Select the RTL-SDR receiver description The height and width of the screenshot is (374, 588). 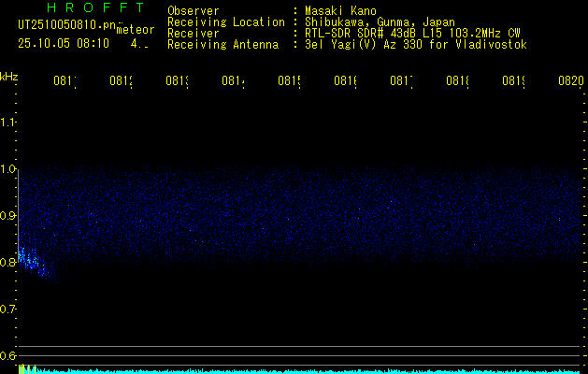412,33
